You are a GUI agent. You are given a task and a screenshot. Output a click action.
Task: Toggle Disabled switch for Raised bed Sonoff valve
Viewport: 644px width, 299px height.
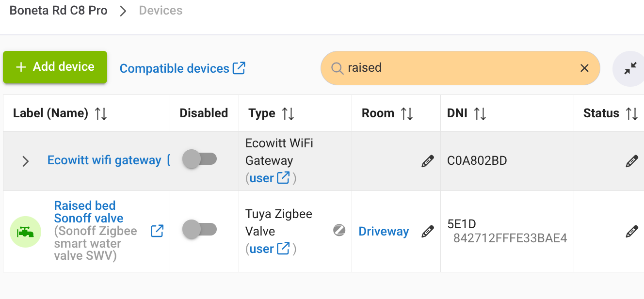[x=199, y=229]
